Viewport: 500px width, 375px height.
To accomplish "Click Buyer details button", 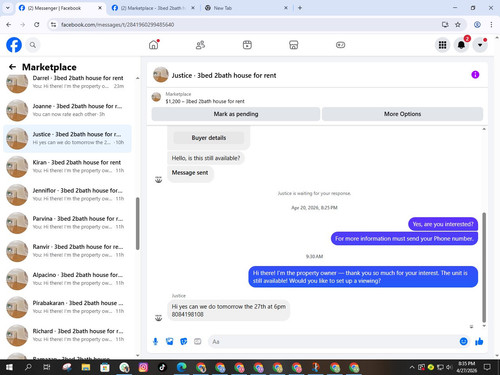I will coord(209,138).
